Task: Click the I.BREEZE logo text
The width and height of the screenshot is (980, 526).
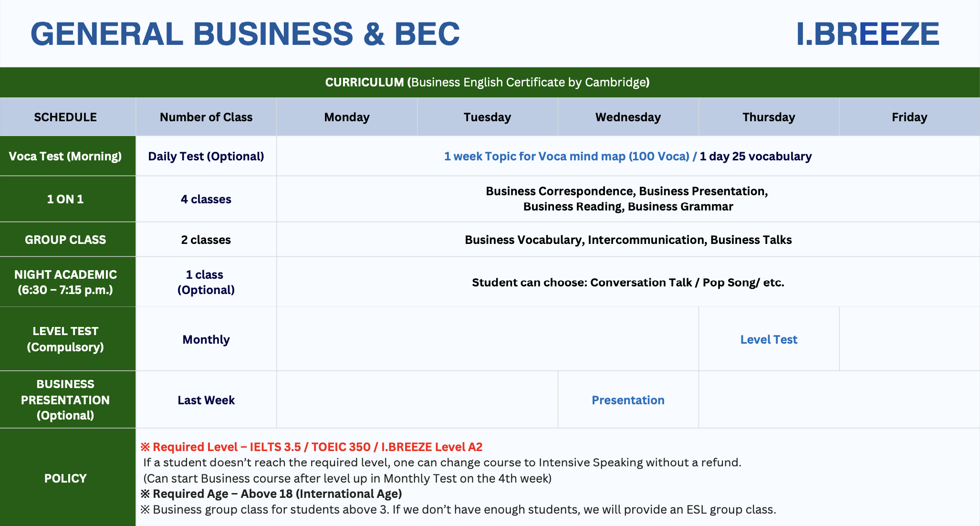Action: pos(867,34)
